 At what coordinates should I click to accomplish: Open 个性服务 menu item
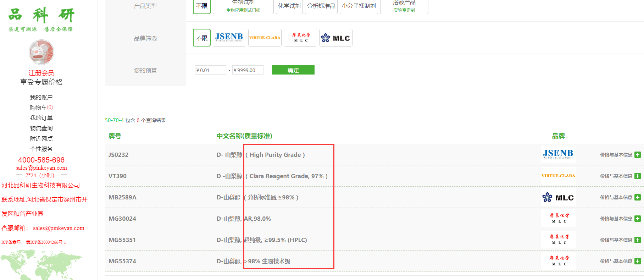[41, 149]
